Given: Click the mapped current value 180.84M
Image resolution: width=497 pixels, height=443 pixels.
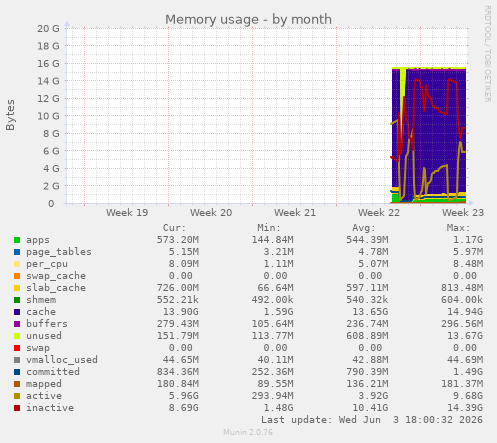Looking at the screenshot, I should pyautogui.click(x=178, y=384).
